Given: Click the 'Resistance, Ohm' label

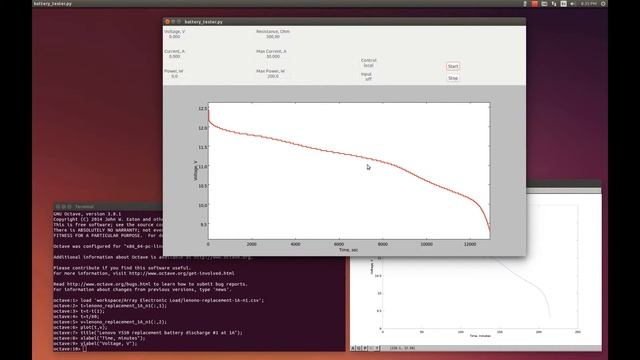Looking at the screenshot, I should point(273,31).
